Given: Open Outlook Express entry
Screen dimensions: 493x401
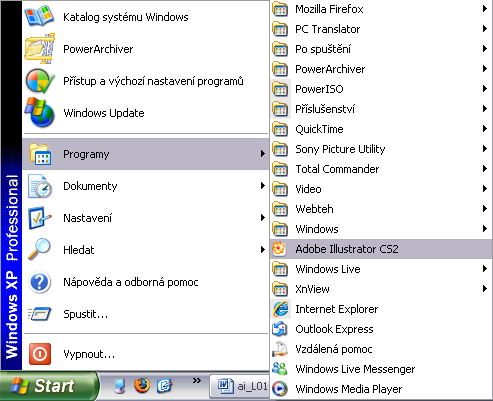Looking at the screenshot, I should coord(381,329).
